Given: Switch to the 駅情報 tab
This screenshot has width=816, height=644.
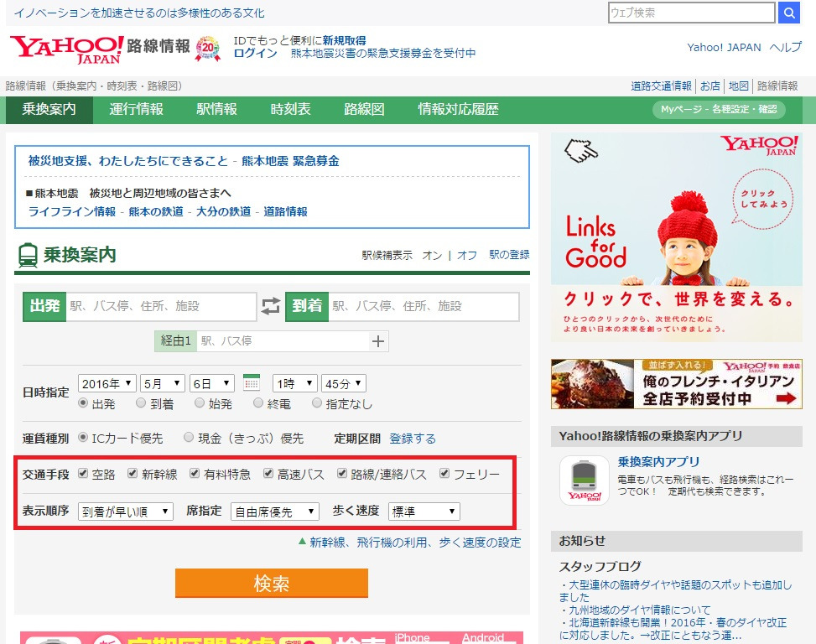Looking at the screenshot, I should click(217, 109).
